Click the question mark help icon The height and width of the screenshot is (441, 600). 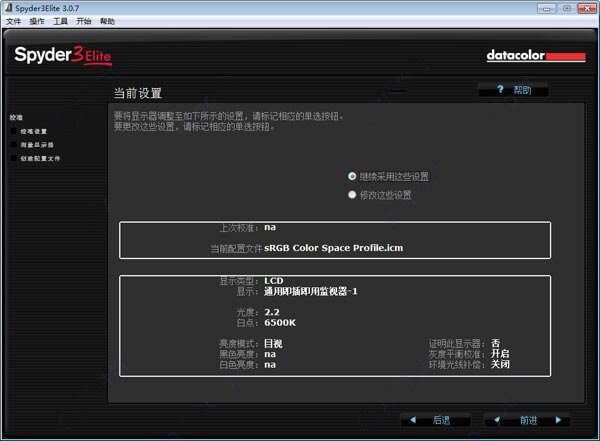pos(500,89)
